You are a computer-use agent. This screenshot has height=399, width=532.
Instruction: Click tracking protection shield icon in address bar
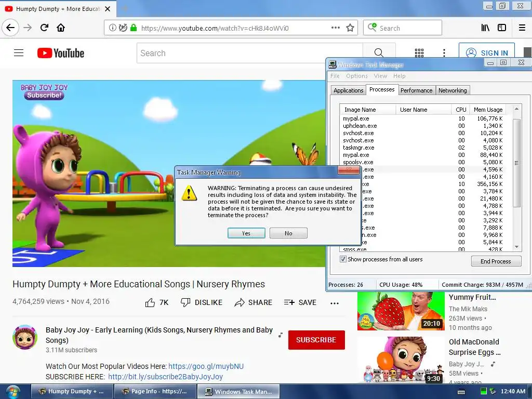(x=123, y=28)
